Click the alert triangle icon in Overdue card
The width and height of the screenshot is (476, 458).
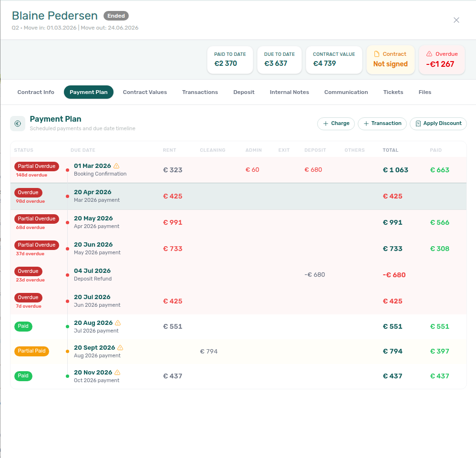pyautogui.click(x=429, y=54)
